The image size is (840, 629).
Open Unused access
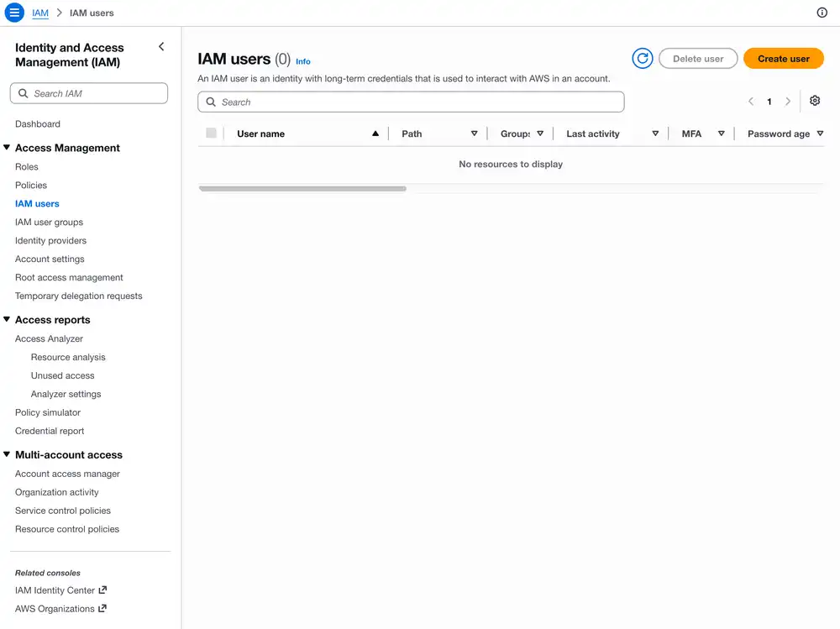pos(63,375)
